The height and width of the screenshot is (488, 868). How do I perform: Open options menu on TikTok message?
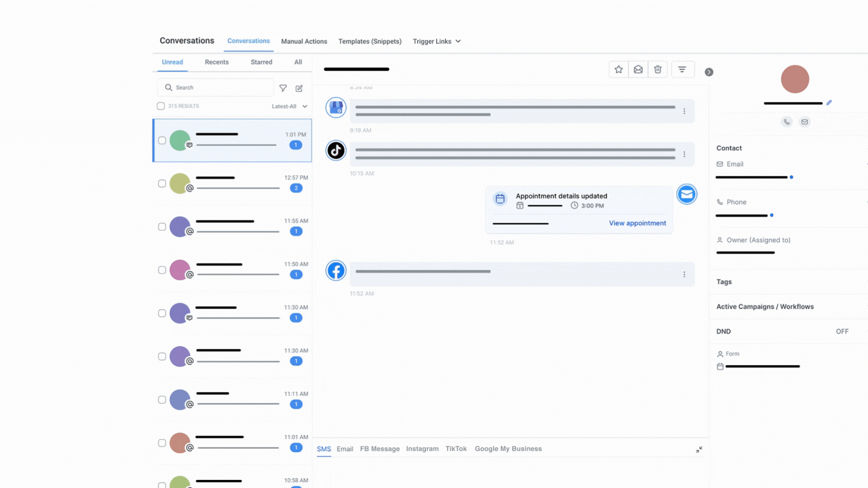(x=684, y=155)
